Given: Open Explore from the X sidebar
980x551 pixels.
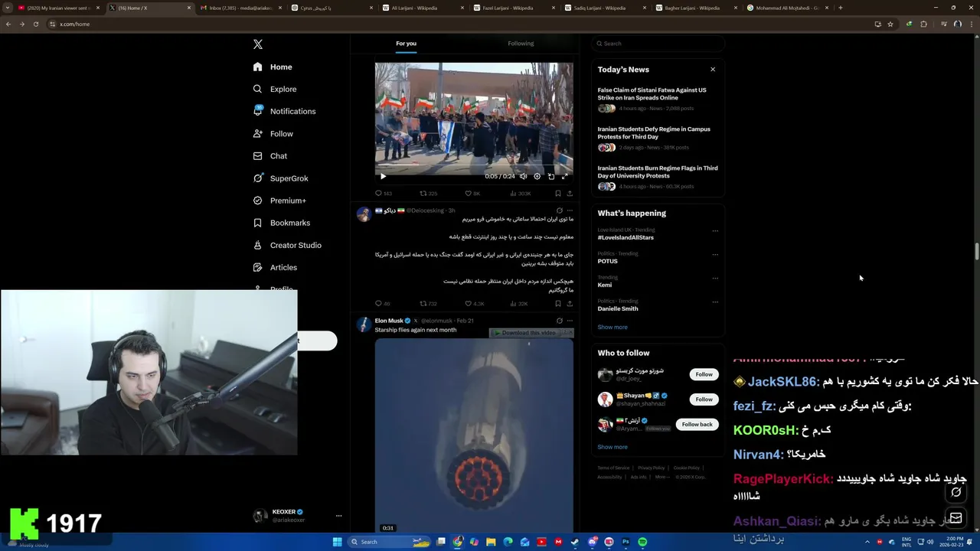Looking at the screenshot, I should [x=275, y=89].
